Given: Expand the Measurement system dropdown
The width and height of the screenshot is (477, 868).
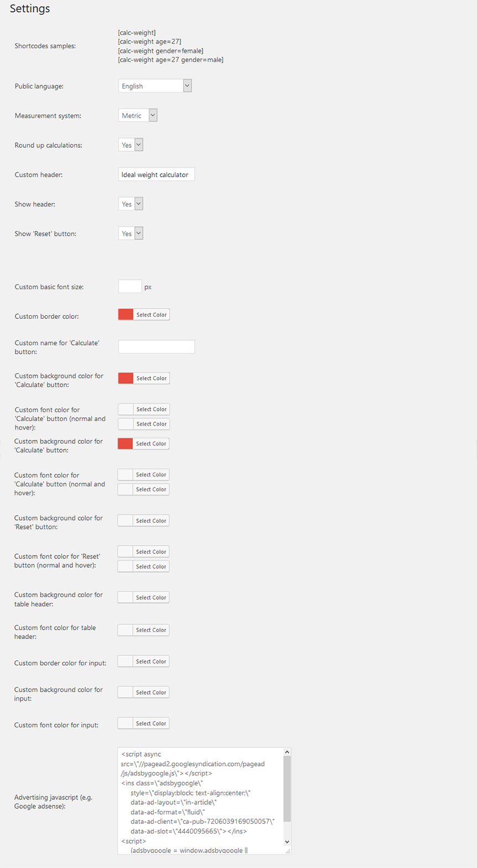Looking at the screenshot, I should tap(138, 115).
